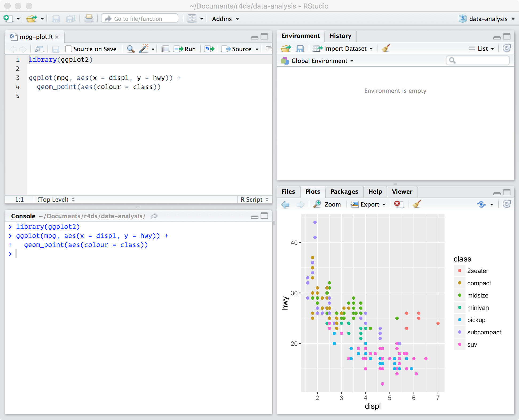Click the Save icon in main toolbar

[x=56, y=19]
